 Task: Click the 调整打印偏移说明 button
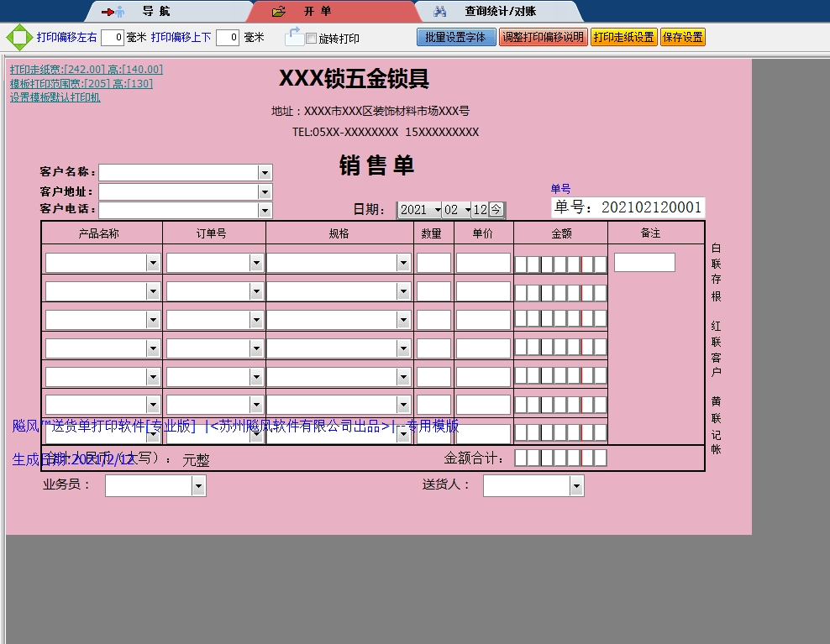tap(543, 37)
